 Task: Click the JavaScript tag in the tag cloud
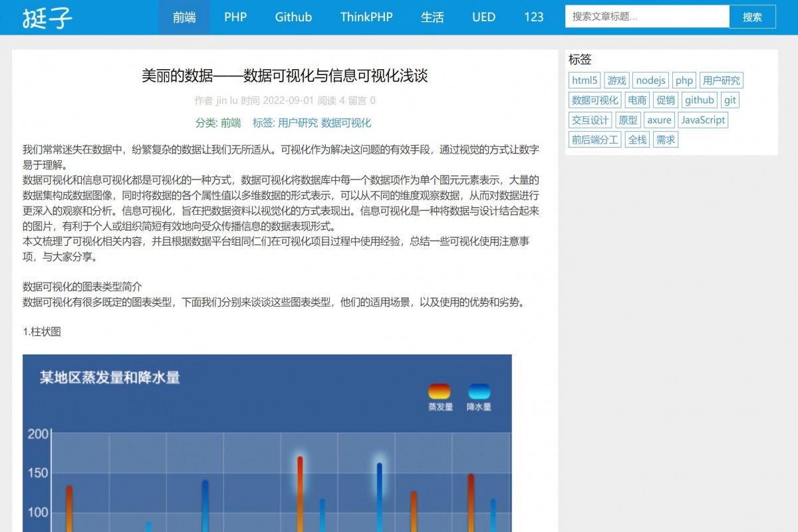click(703, 120)
